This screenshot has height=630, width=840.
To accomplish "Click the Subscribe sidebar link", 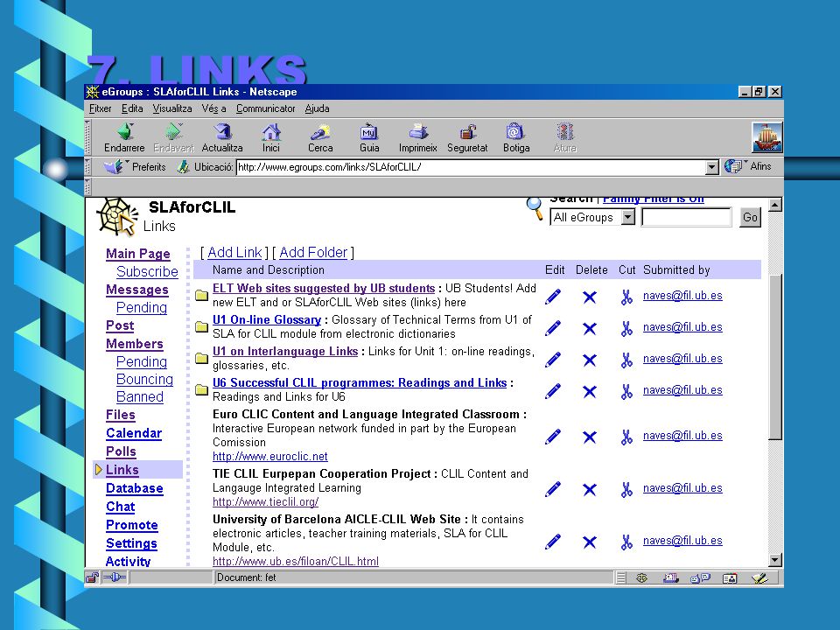I will [x=147, y=271].
